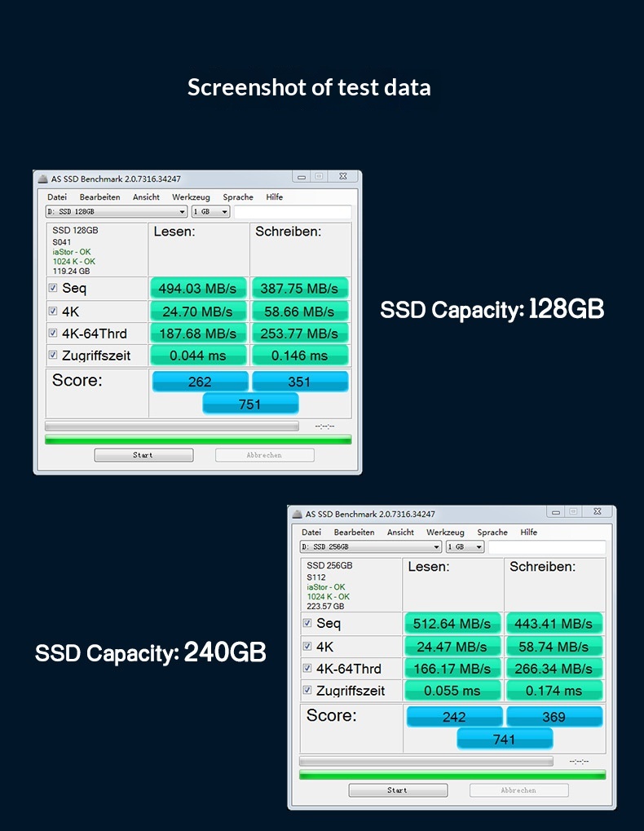644x831 pixels.
Task: Open the Sprache menu in the 128GB window
Action: pyautogui.click(x=238, y=197)
